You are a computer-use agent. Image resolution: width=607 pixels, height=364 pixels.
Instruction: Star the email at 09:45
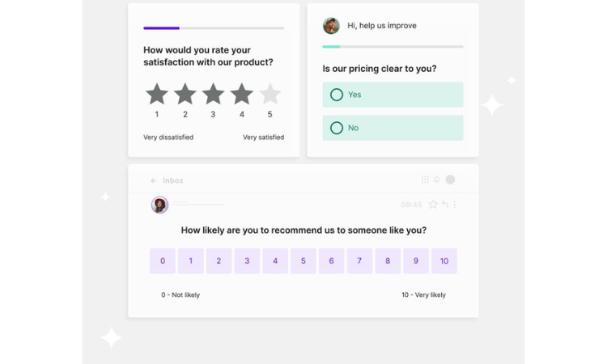coord(433,205)
